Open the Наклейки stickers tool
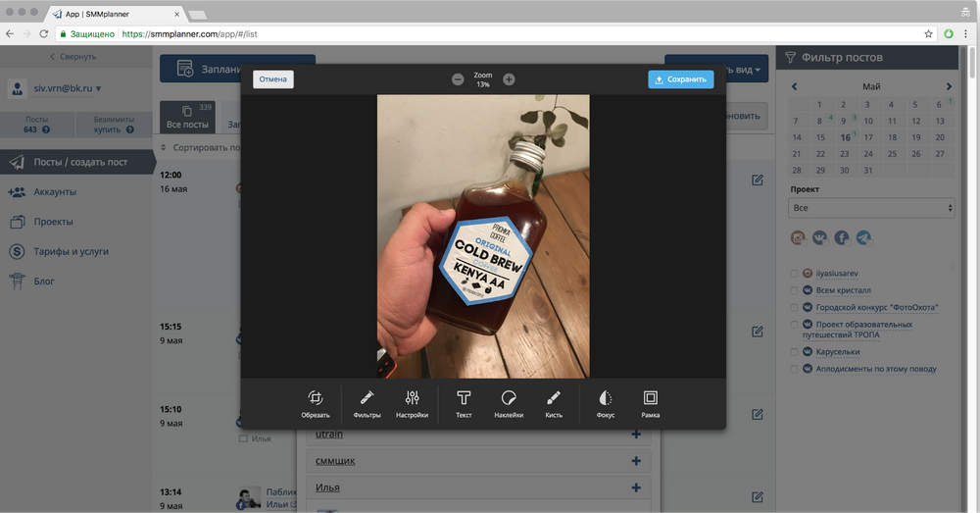Viewport: 980px width, 513px height. pyautogui.click(x=509, y=403)
